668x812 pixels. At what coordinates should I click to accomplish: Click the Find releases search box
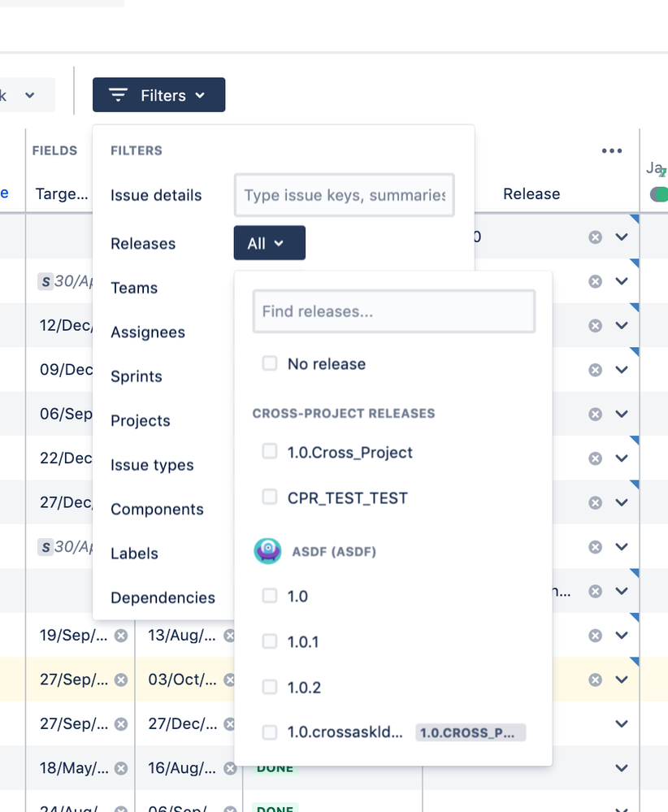point(393,310)
